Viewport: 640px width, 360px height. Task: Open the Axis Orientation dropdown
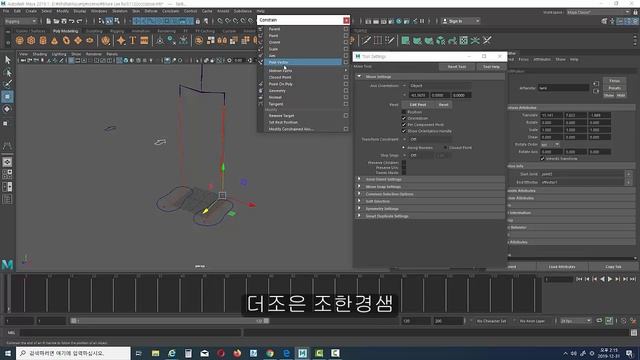[x=437, y=86]
